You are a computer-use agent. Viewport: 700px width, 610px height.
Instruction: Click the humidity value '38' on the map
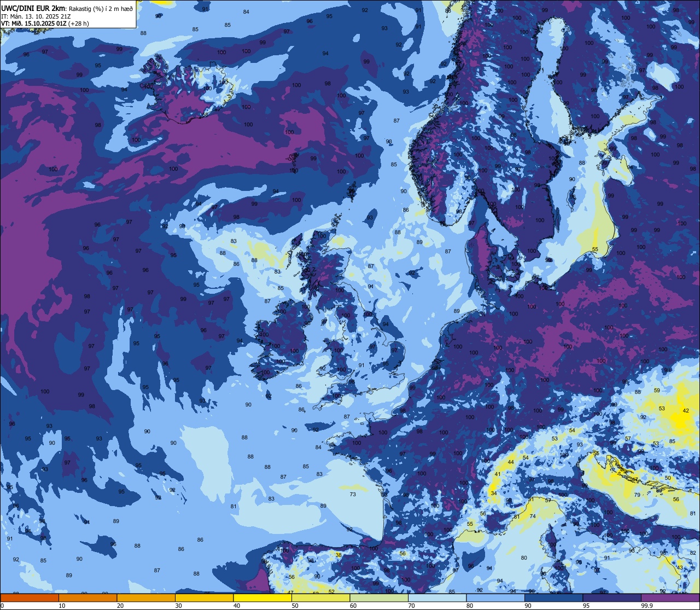(x=339, y=555)
